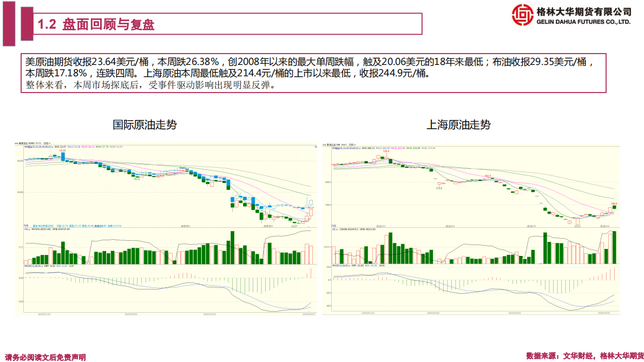Toggle the MA5 moving average label on WTI chart
The image size is (644, 362).
coord(60,147)
